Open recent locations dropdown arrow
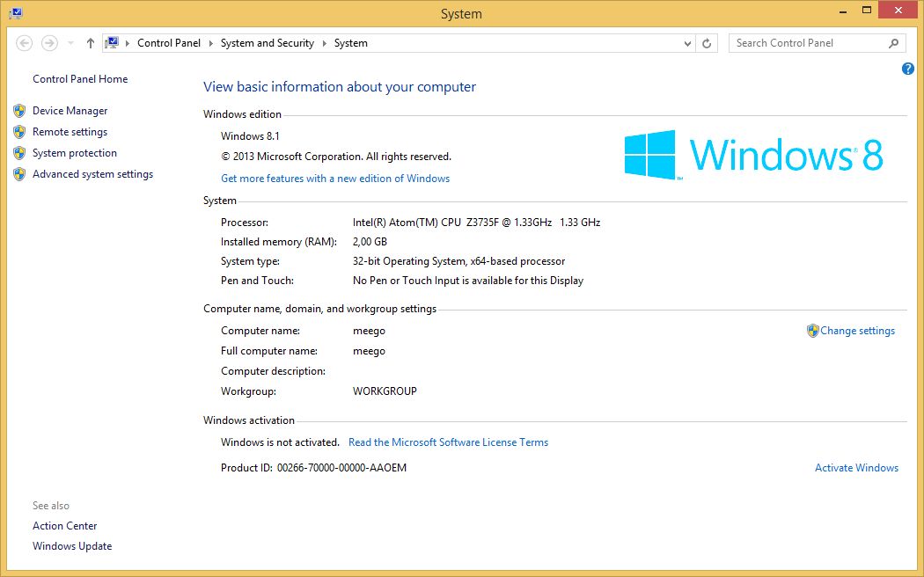 tap(70, 43)
